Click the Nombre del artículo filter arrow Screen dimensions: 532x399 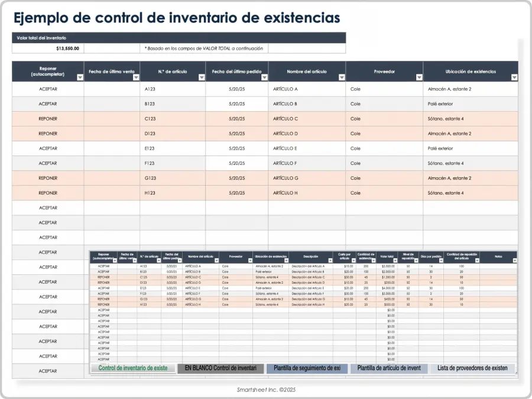coord(341,77)
